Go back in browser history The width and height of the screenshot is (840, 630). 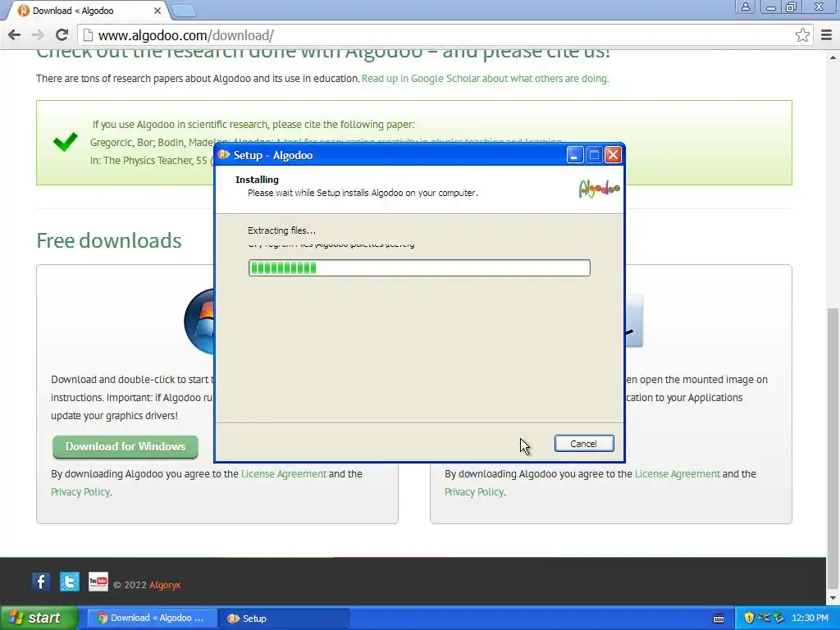15,35
